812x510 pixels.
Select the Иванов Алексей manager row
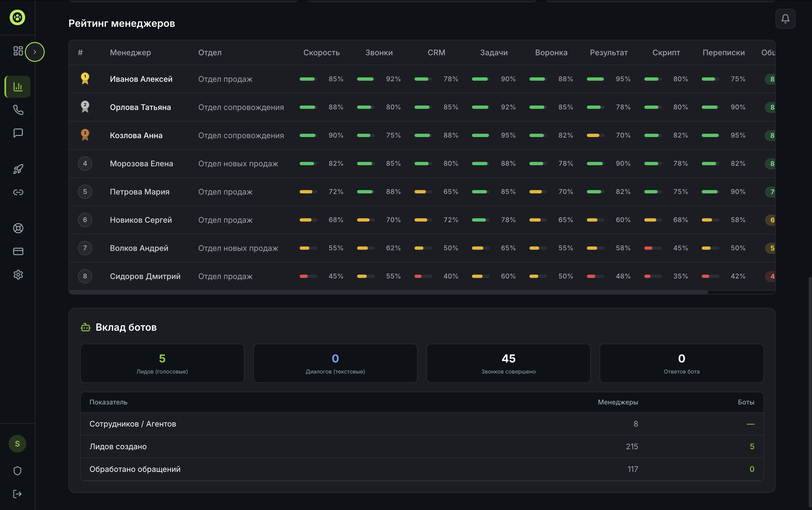tap(141, 79)
